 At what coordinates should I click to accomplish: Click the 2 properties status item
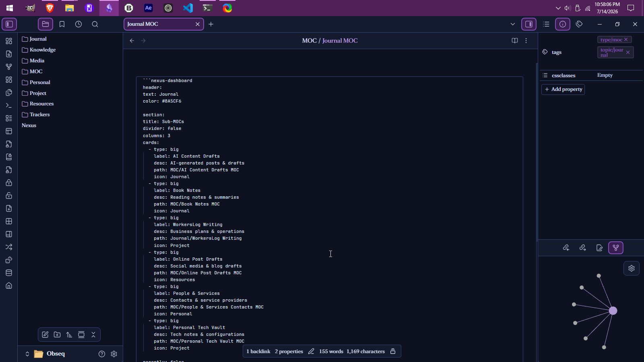click(x=289, y=352)
